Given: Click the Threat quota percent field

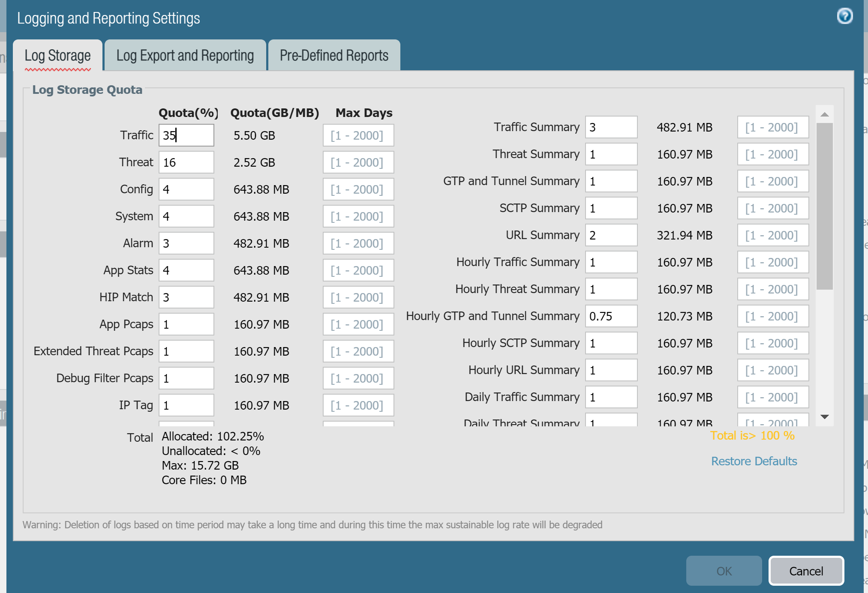Looking at the screenshot, I should (x=186, y=162).
